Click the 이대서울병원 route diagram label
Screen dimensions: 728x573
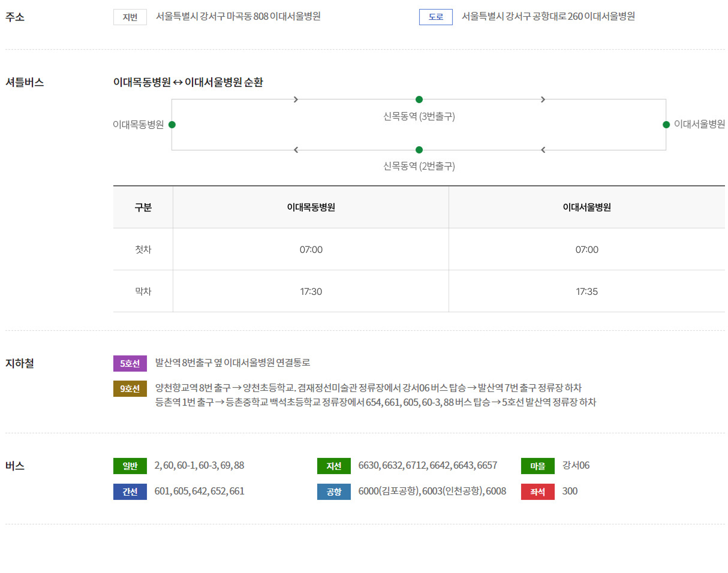[700, 124]
